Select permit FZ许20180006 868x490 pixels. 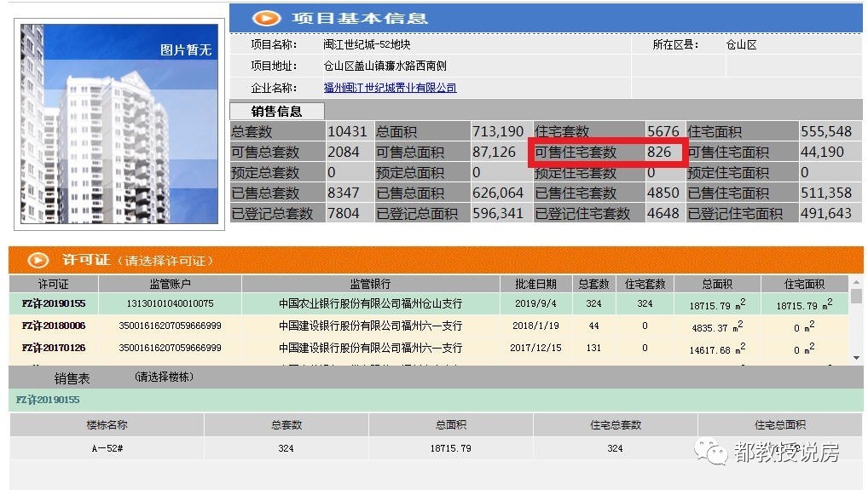(54, 326)
